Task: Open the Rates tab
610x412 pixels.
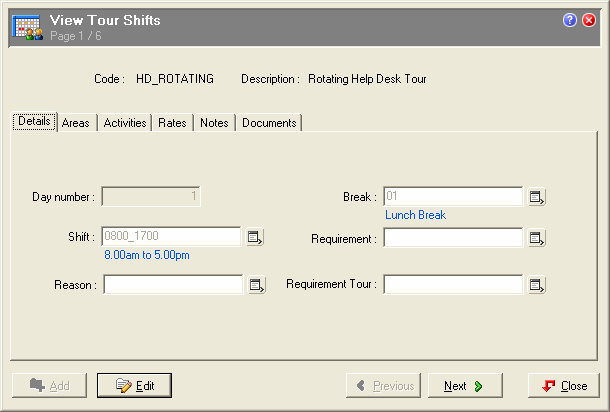Action: pos(172,123)
